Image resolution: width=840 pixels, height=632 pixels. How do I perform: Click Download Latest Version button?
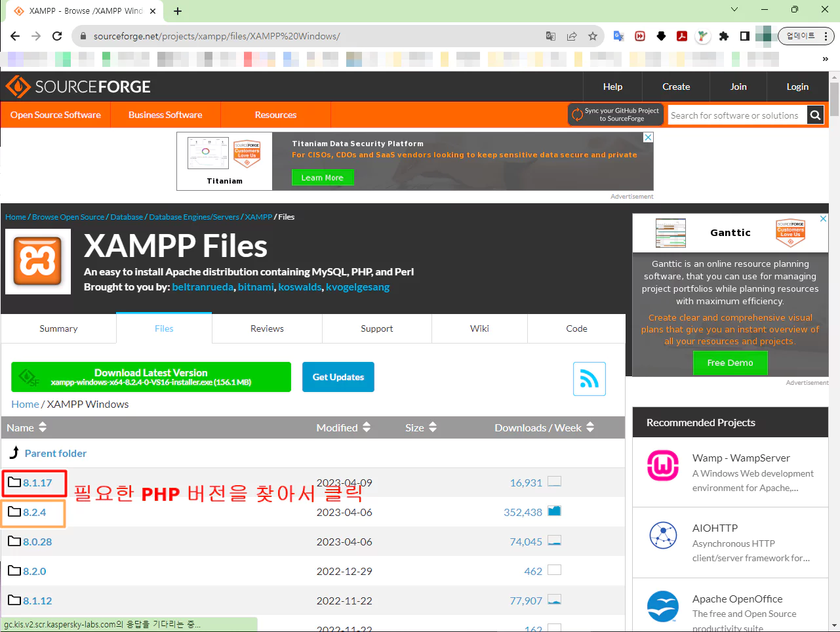pos(151,377)
